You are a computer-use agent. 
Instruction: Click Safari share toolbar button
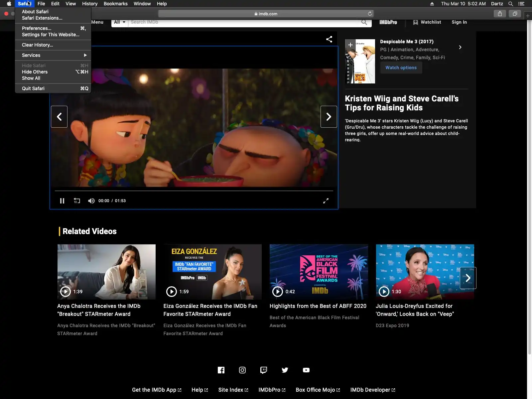pos(500,14)
